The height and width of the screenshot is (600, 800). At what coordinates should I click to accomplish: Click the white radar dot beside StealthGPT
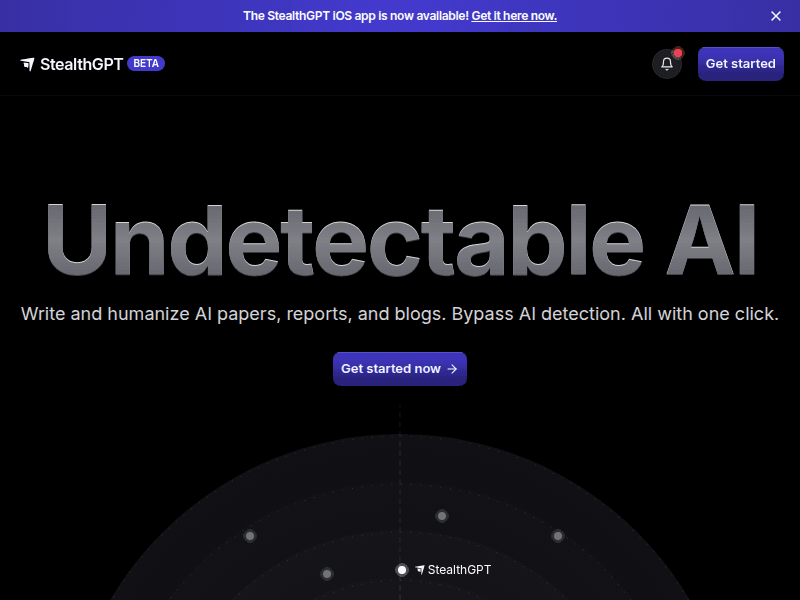click(402, 570)
